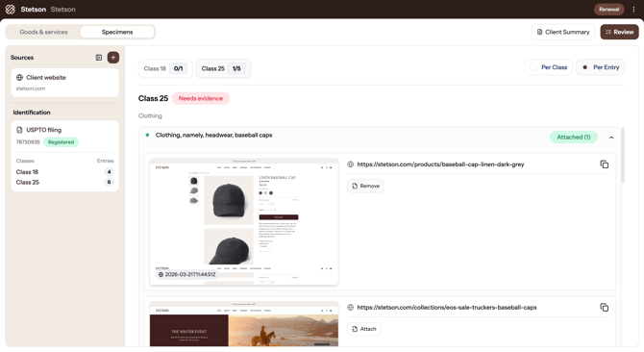Click the Needs evidence badge
This screenshot has height=352, width=644.
pos(201,98)
